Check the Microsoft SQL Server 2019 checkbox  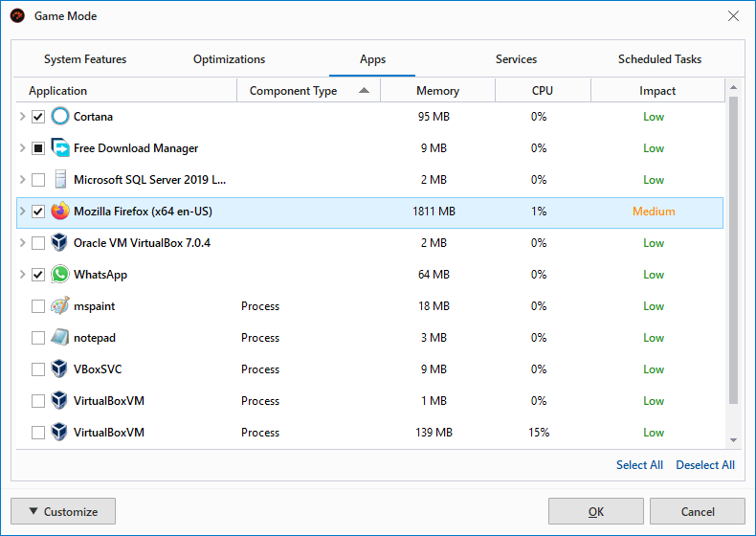click(x=38, y=180)
